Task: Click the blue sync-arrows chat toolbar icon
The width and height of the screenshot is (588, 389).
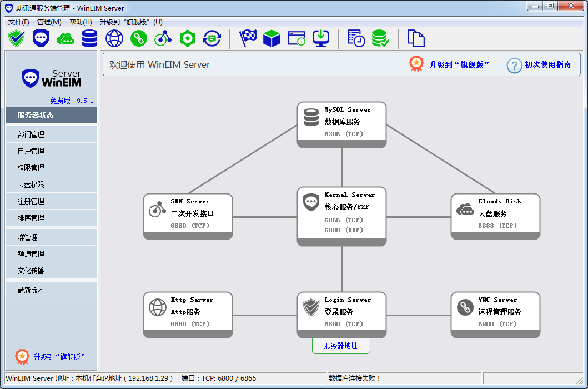Action: point(212,38)
